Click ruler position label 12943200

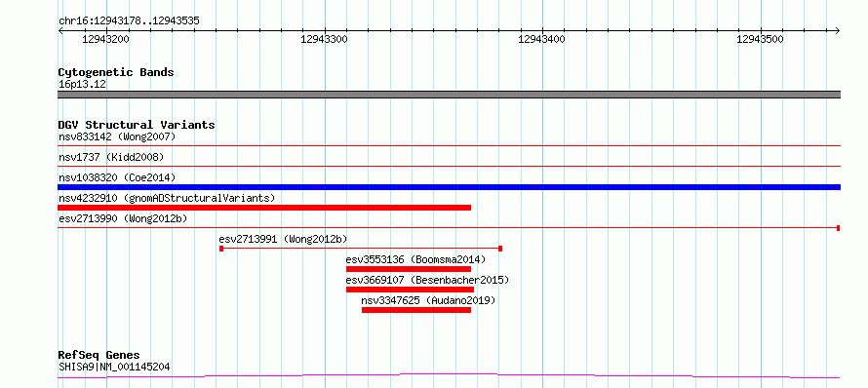click(105, 39)
